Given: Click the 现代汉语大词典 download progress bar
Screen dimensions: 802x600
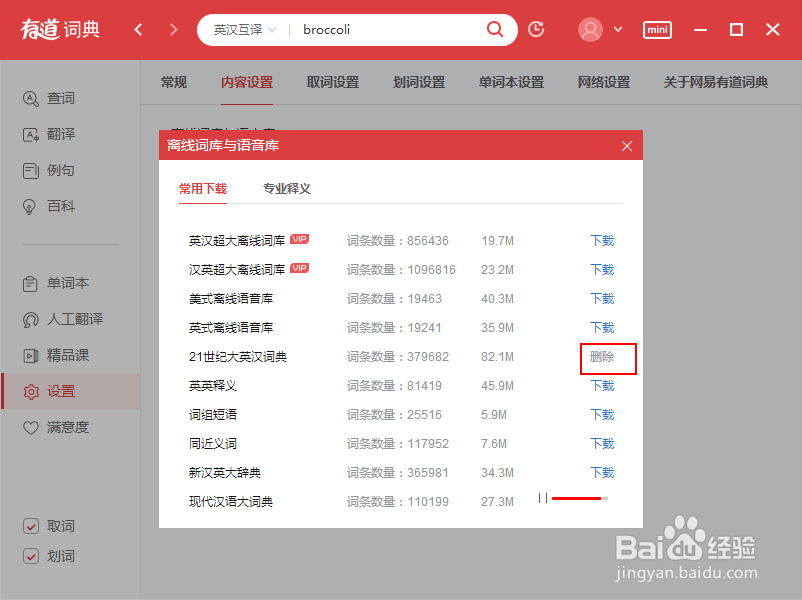Looking at the screenshot, I should tap(580, 498).
